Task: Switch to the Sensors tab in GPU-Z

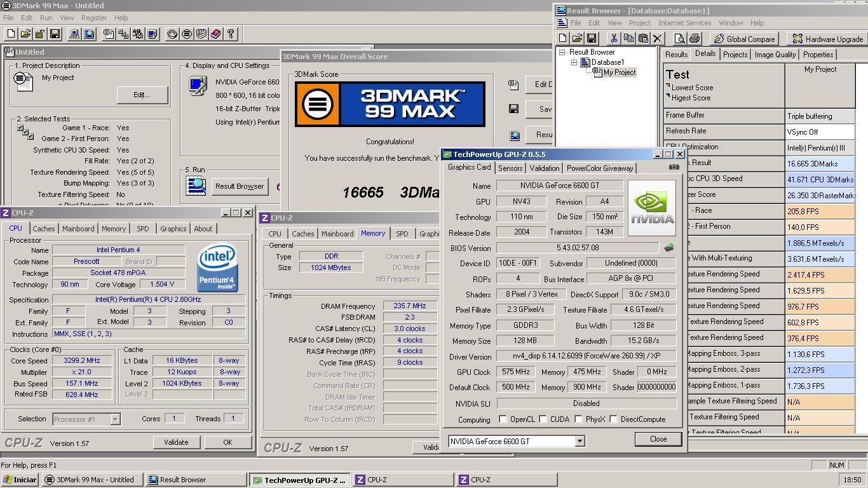Action: point(510,168)
